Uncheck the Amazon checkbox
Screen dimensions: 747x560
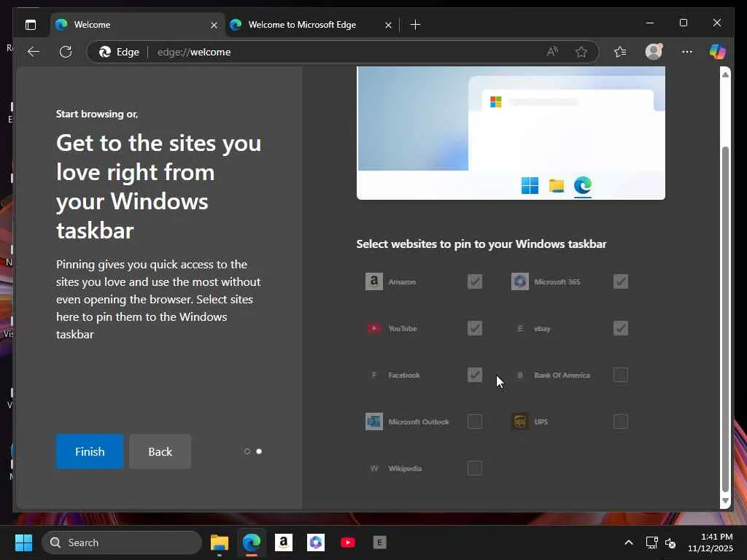tap(474, 281)
